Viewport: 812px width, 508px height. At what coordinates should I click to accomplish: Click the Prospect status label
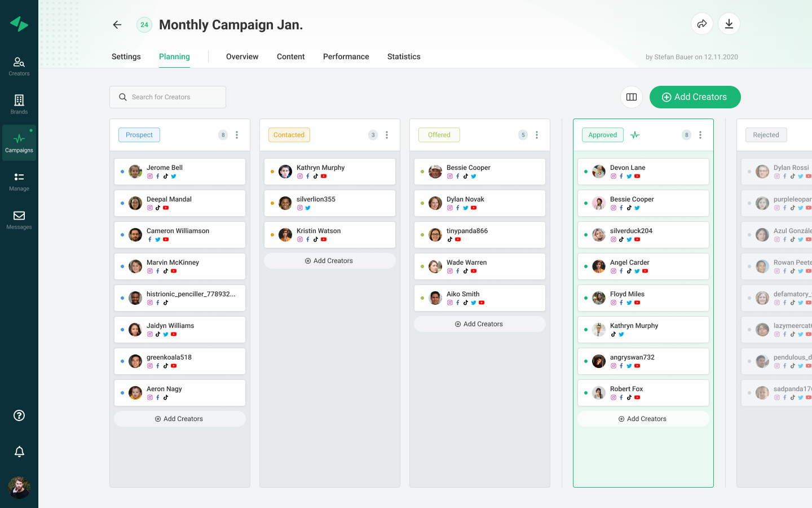(x=139, y=135)
